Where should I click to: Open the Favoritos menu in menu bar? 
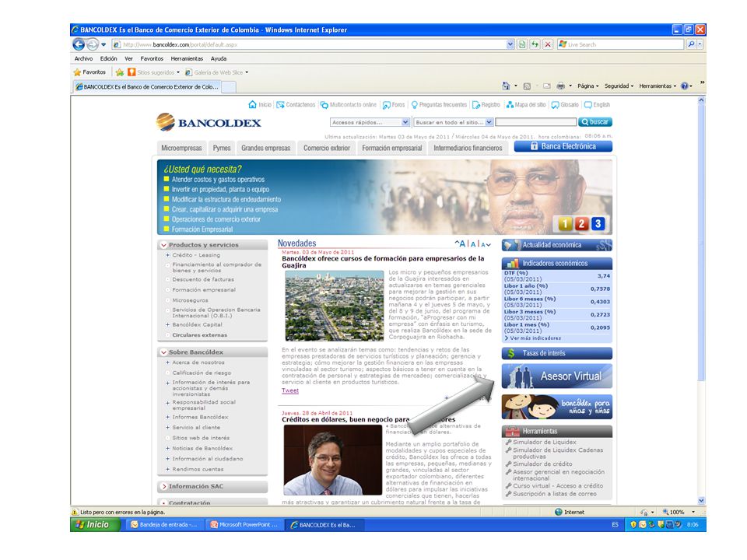click(x=152, y=58)
